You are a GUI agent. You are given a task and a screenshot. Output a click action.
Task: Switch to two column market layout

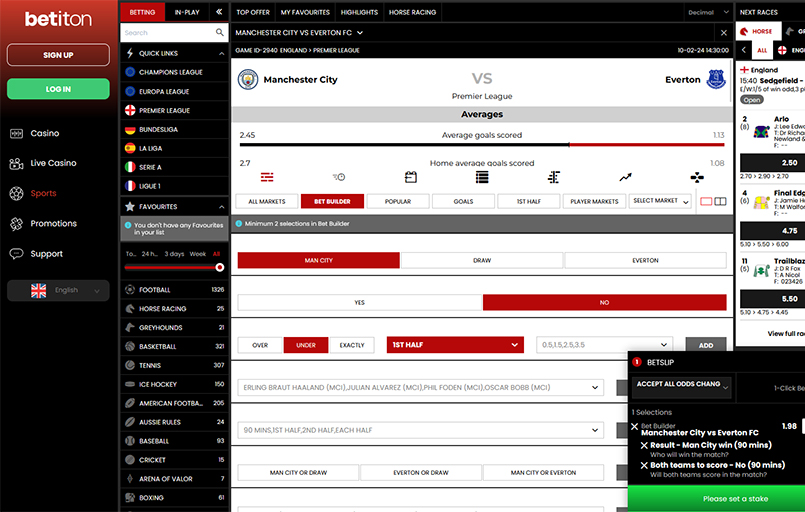click(720, 201)
